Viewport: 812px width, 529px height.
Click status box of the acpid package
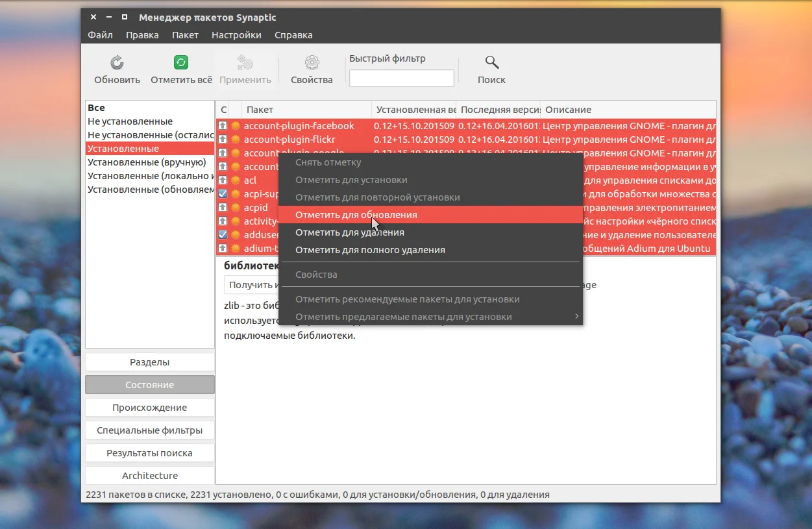click(x=223, y=207)
